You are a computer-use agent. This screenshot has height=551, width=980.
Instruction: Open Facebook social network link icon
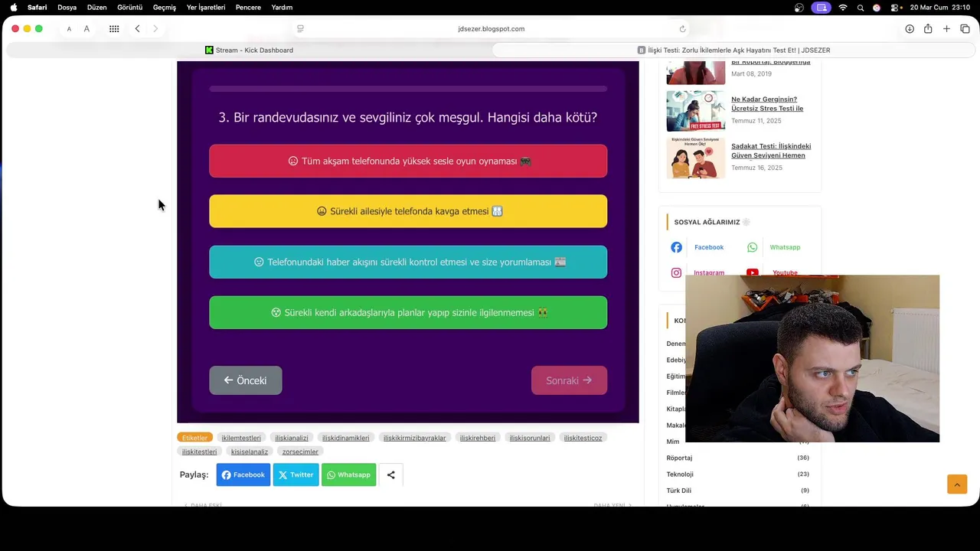[x=676, y=247]
